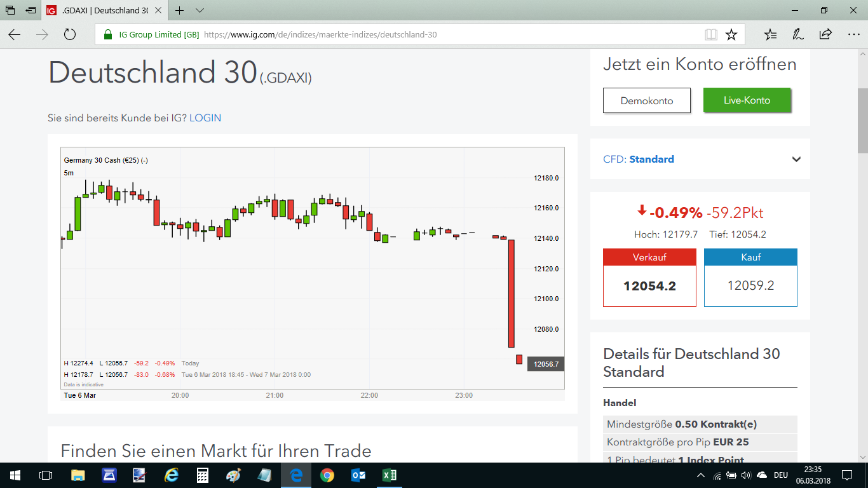Screen dimensions: 868x488
Task: Open the web notes pen icon
Action: coord(797,35)
